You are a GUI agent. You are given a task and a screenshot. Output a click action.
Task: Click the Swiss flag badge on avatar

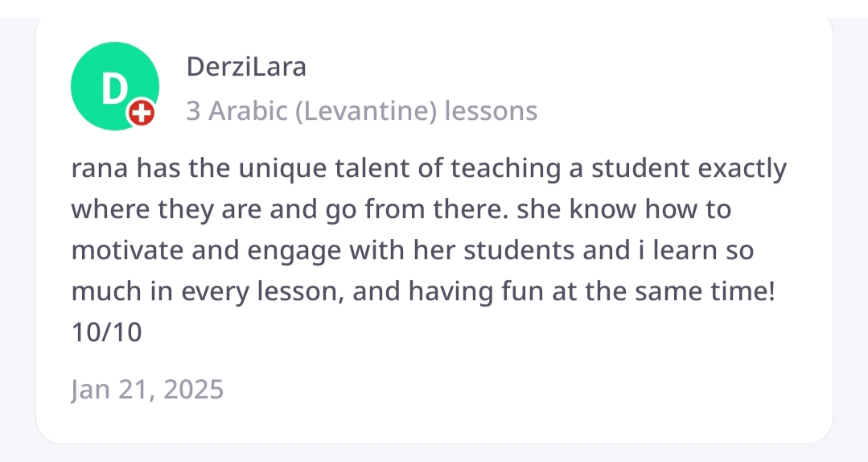141,115
